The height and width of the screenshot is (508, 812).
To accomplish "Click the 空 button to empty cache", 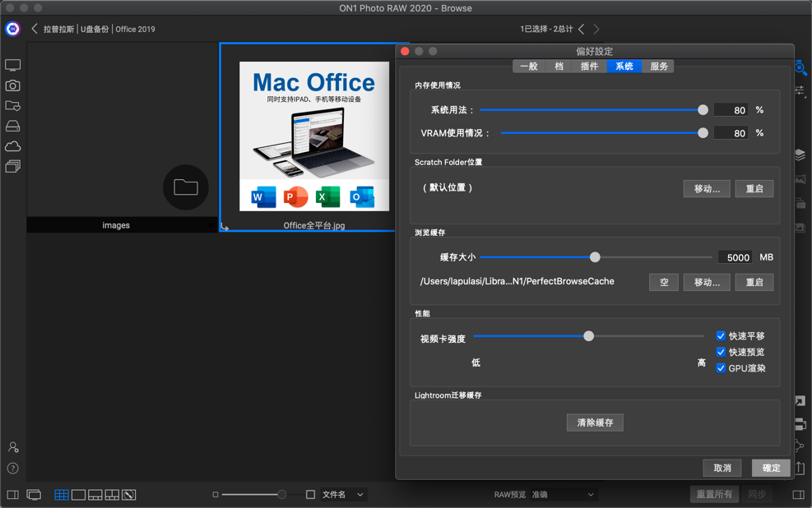I will [x=664, y=283].
